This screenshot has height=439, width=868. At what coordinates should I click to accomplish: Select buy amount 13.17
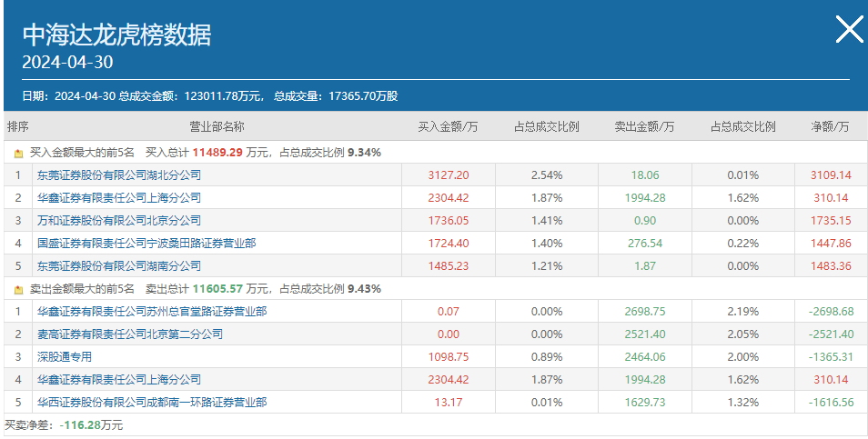(449, 402)
